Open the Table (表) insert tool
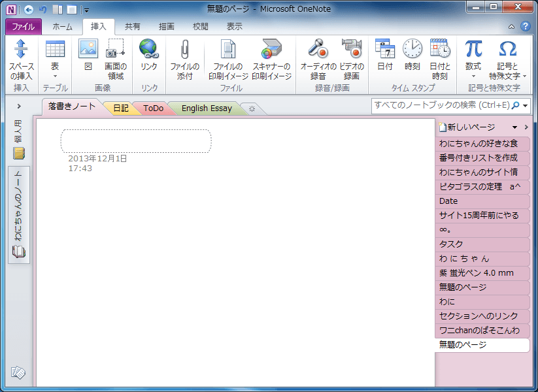 tap(55, 59)
